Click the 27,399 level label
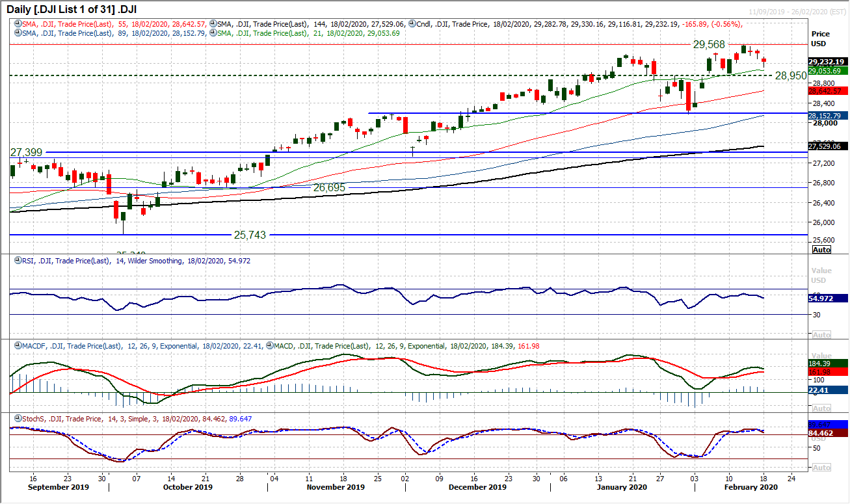This screenshot has height=504, width=850. [26, 152]
